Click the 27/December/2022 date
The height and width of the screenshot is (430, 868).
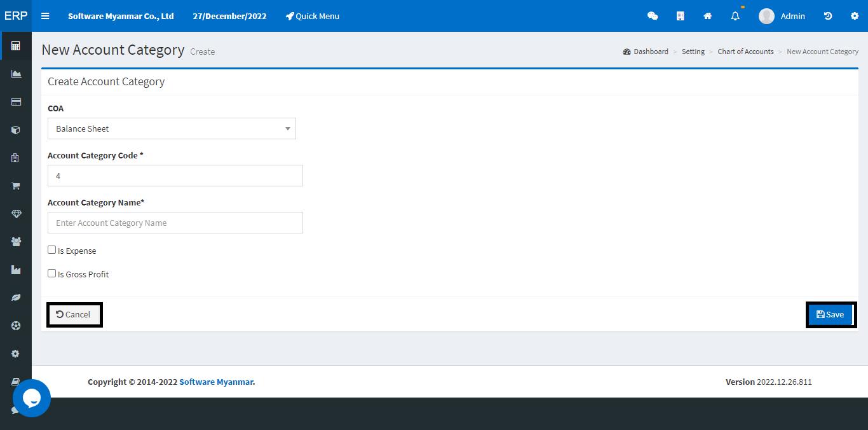click(229, 16)
